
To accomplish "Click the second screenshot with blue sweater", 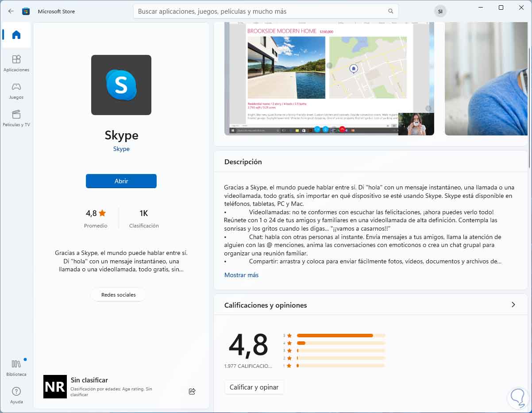I will [x=486, y=79].
